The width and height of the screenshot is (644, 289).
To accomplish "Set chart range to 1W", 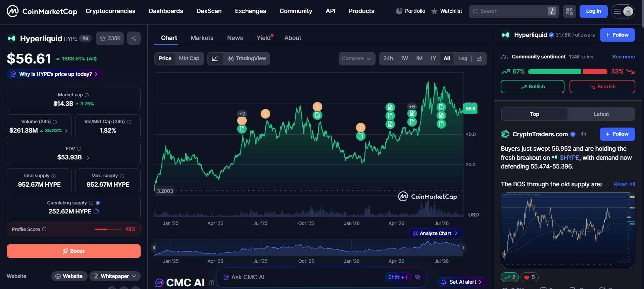I will coord(404,59).
